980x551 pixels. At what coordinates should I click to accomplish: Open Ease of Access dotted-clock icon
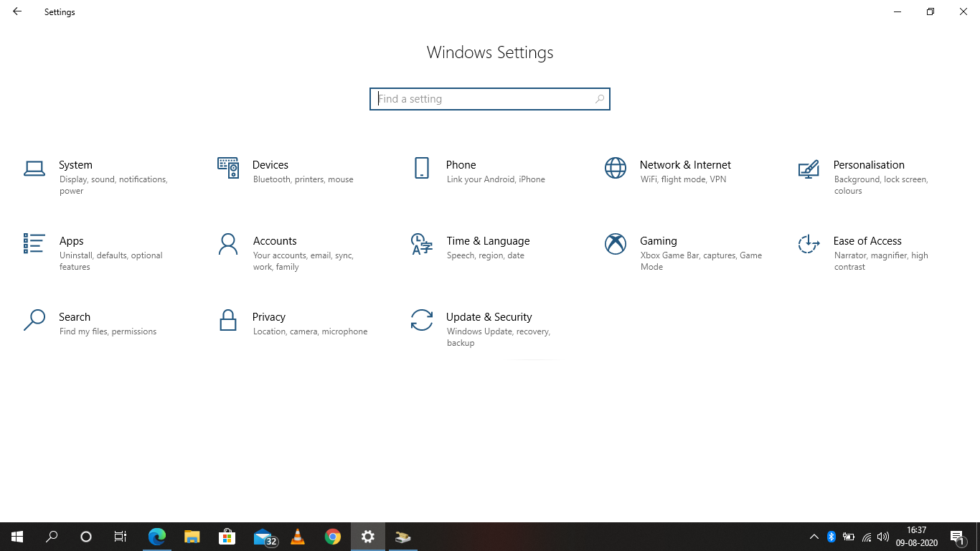809,244
